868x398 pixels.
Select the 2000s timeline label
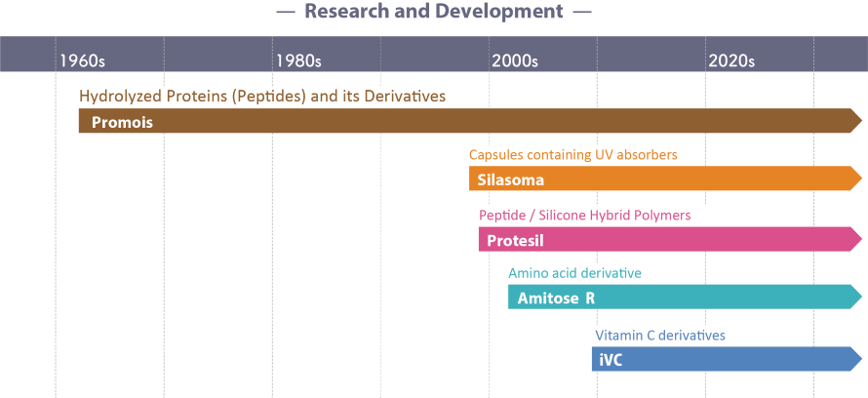tap(515, 60)
